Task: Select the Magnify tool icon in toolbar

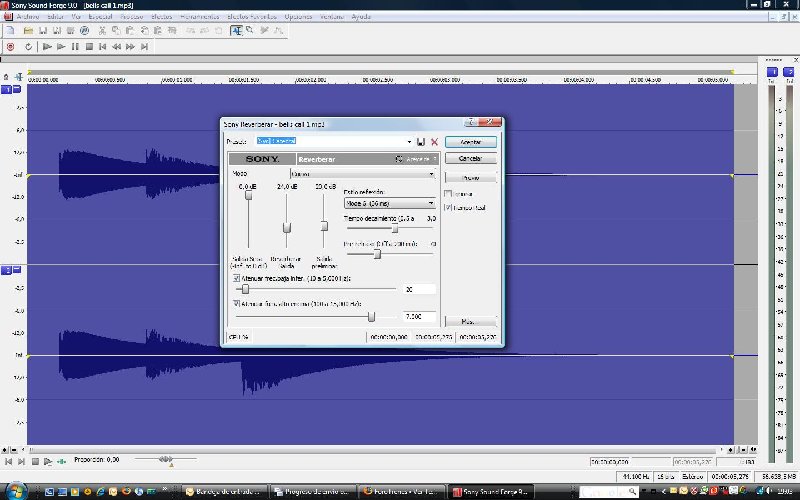Action: [250, 31]
